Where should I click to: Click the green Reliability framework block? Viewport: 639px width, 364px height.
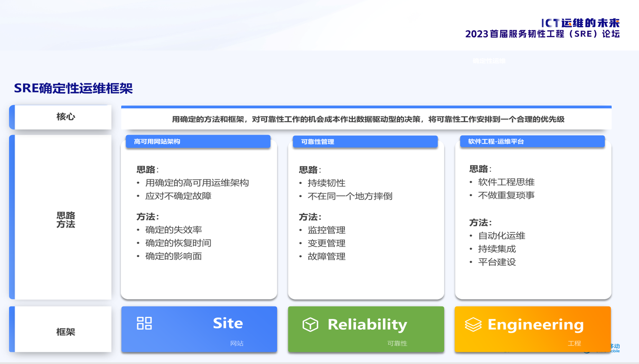coord(366,329)
